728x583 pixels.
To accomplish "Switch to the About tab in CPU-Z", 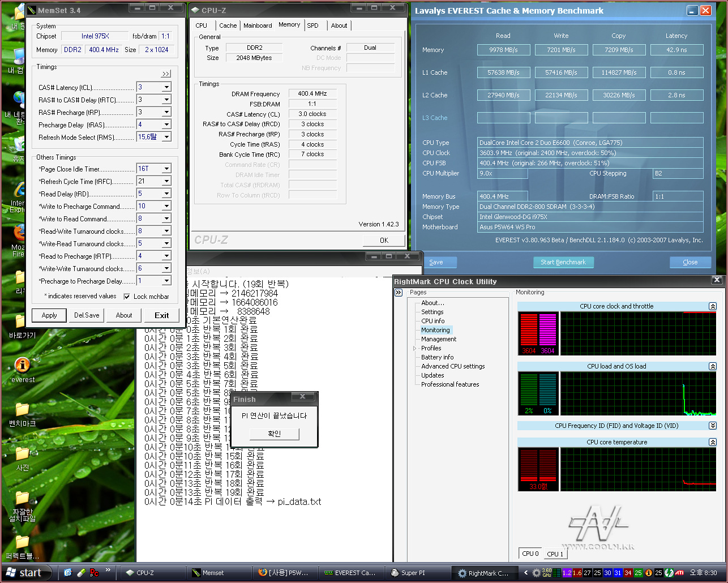I will (x=339, y=25).
